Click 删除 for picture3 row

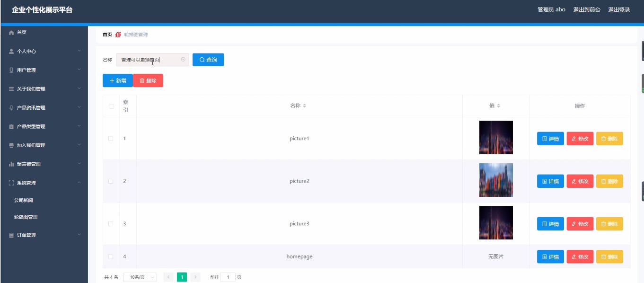609,224
